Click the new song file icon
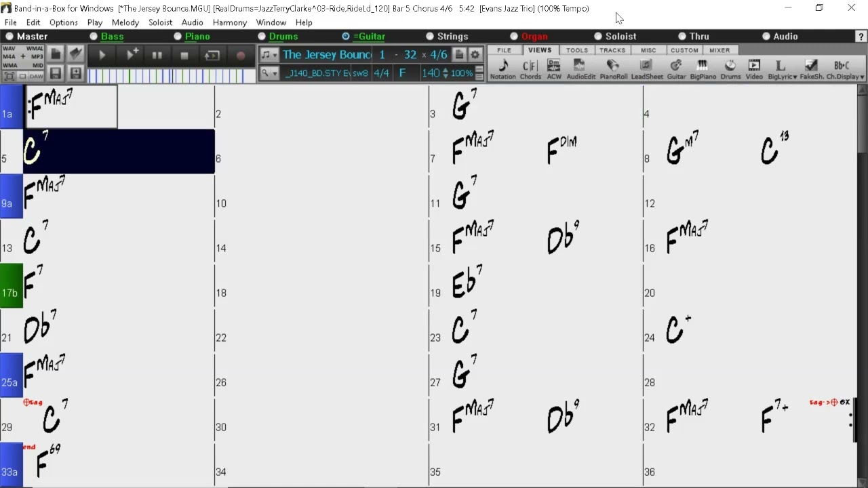The height and width of the screenshot is (488, 868). [x=56, y=54]
